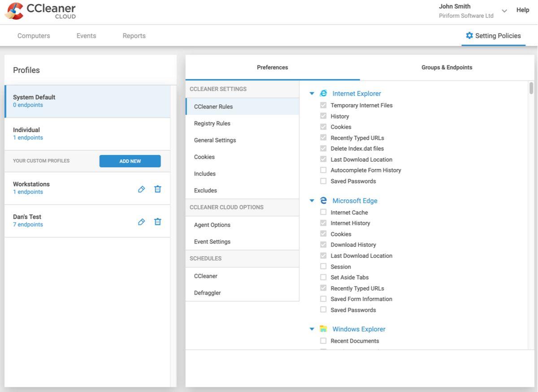Select the Dan's Test profile
The height and width of the screenshot is (392, 538).
click(87, 221)
